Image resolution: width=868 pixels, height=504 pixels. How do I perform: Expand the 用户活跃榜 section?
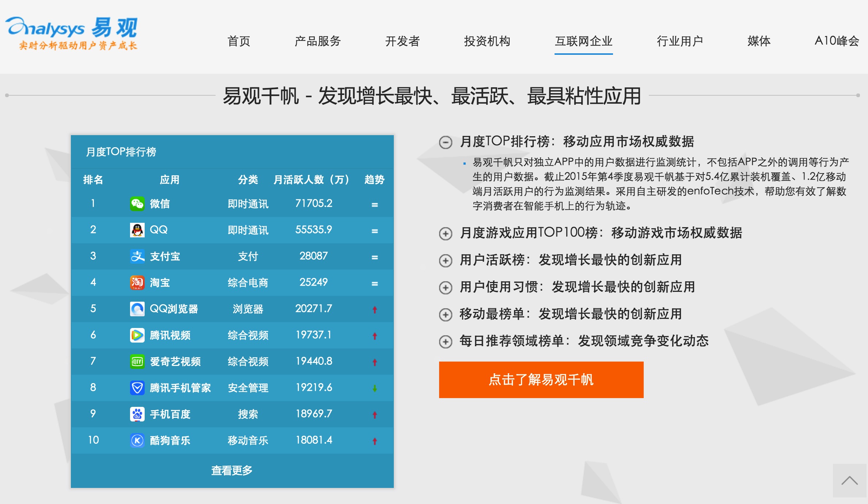coord(445,260)
